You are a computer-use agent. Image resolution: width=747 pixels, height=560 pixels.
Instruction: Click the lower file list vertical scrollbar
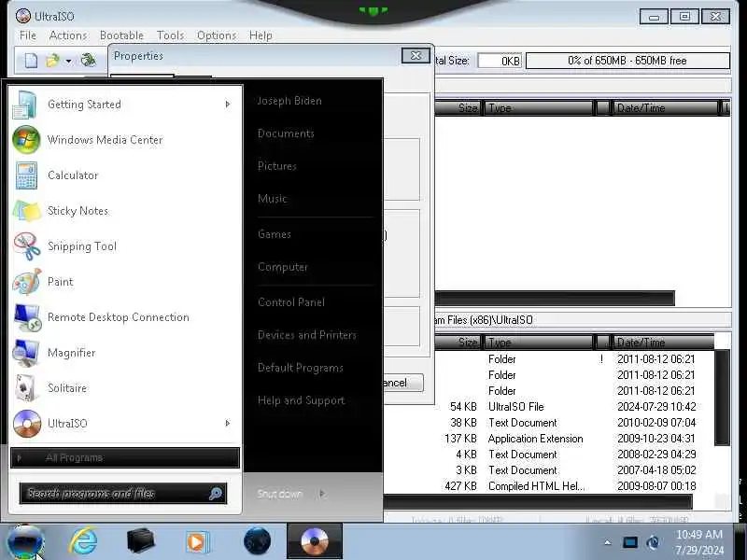tap(722, 399)
